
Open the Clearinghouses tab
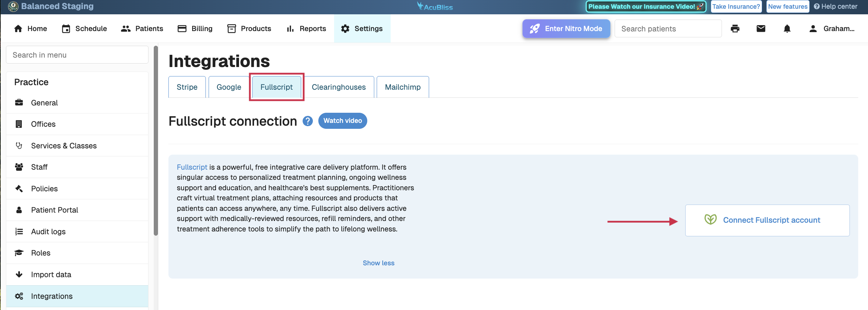[339, 87]
